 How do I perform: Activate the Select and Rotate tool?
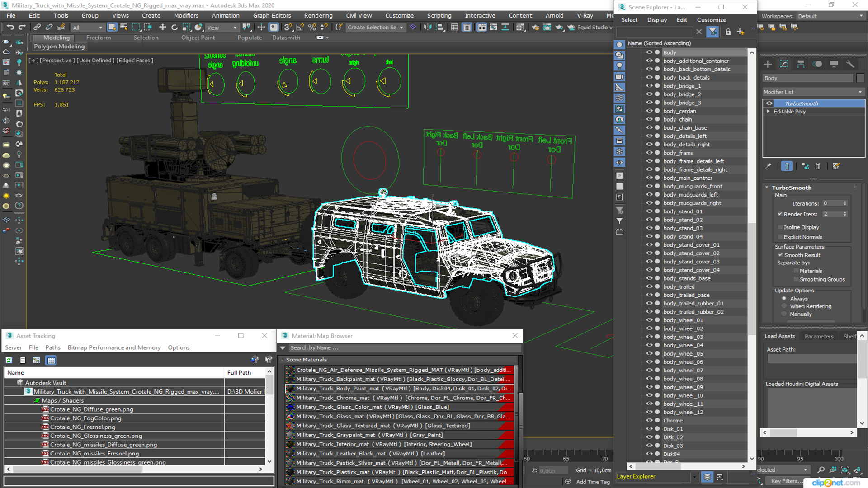tap(175, 28)
